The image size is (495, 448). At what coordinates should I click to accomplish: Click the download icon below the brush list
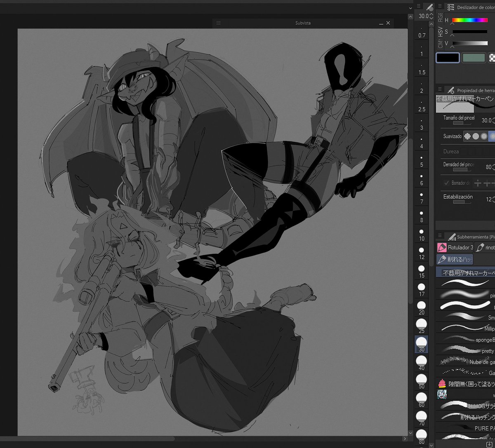tap(489, 444)
